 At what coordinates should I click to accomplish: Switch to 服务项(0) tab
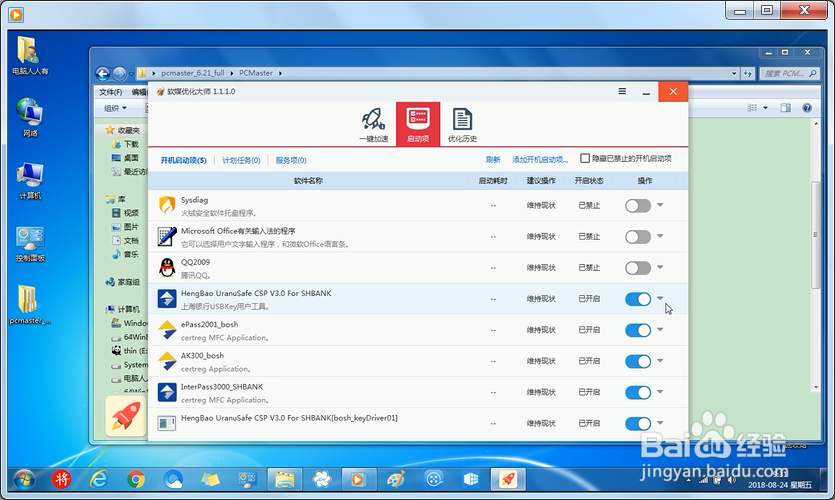291,160
